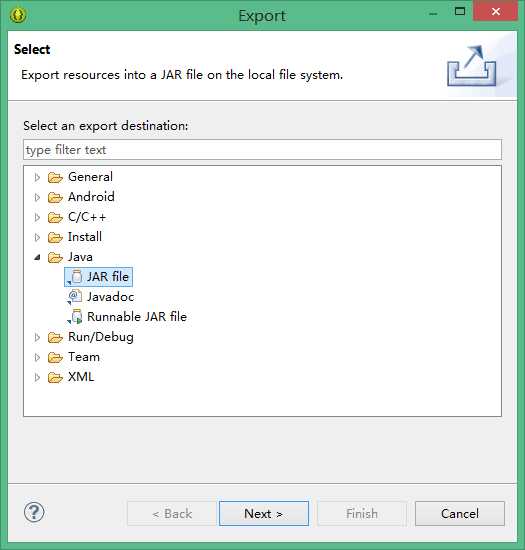The width and height of the screenshot is (525, 550).
Task: Click the Android folder icon
Action: (55, 197)
